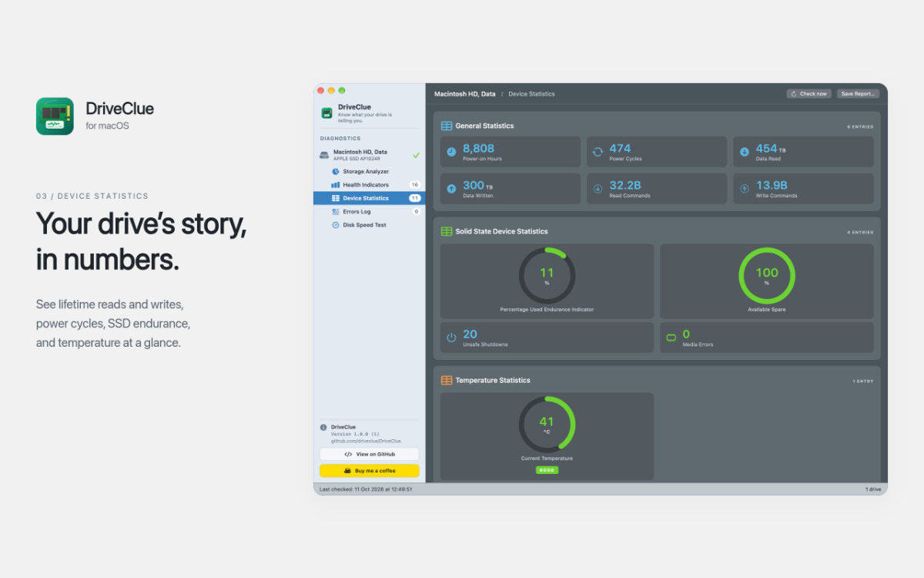Click the green checkmark on Macintosh HD row
Viewport: 924px width, 578px height.
tap(417, 155)
